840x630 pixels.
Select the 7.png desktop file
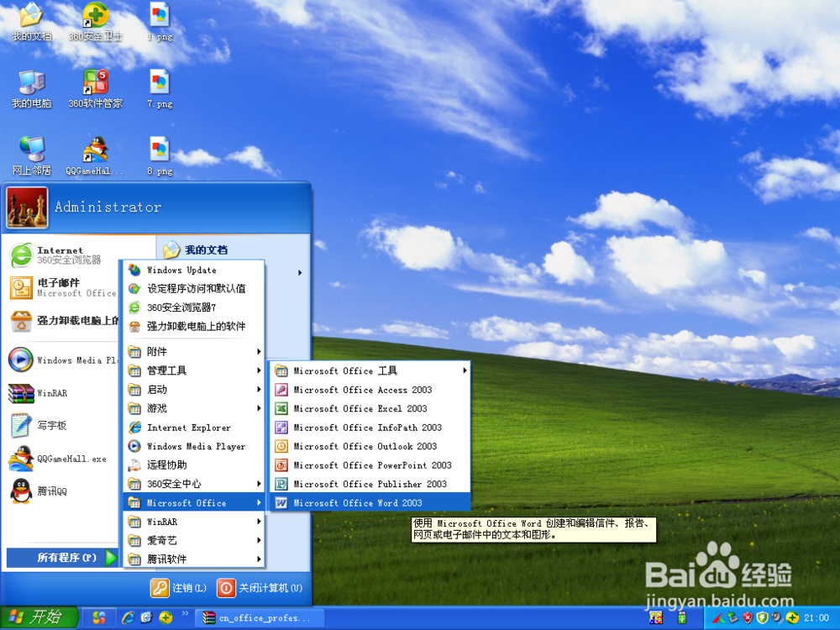(x=160, y=90)
